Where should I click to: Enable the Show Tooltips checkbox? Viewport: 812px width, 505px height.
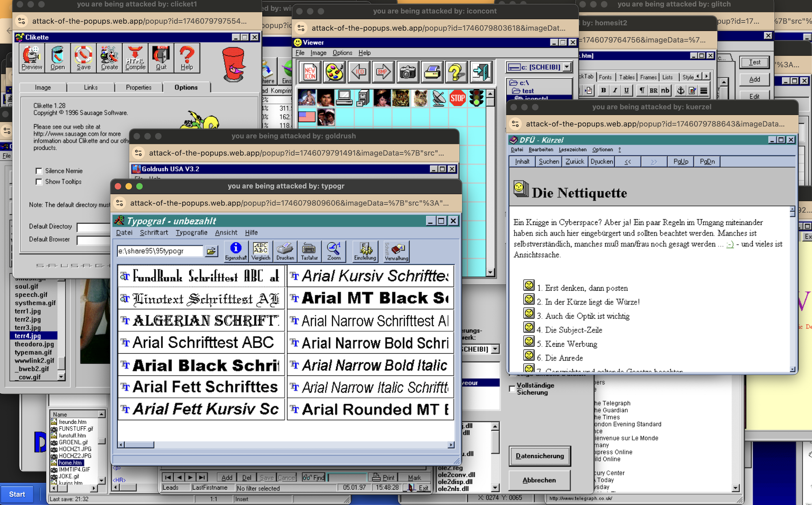[x=39, y=182]
